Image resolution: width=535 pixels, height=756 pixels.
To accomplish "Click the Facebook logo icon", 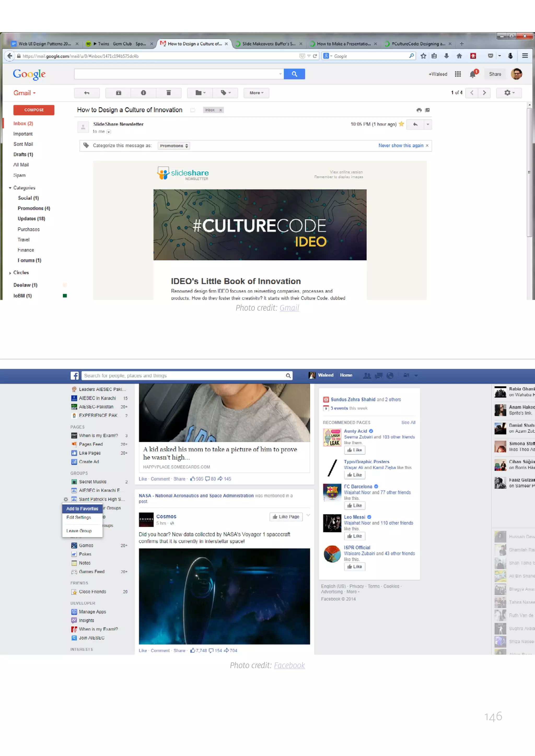I will (x=75, y=375).
